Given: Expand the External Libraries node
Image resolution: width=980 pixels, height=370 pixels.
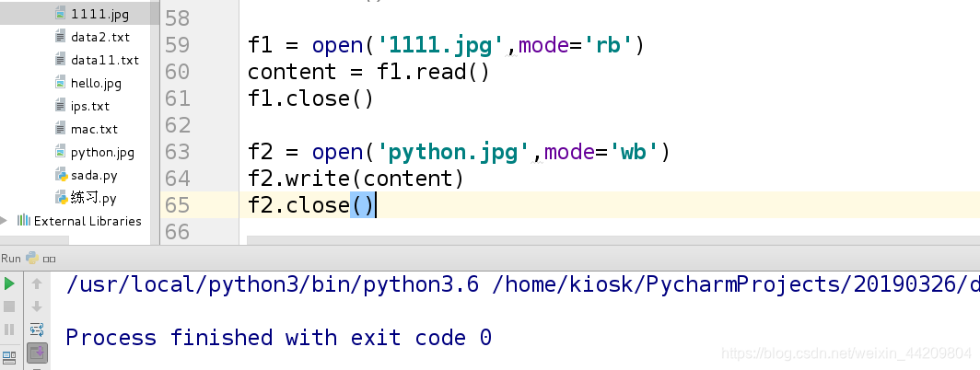Looking at the screenshot, I should (x=5, y=221).
